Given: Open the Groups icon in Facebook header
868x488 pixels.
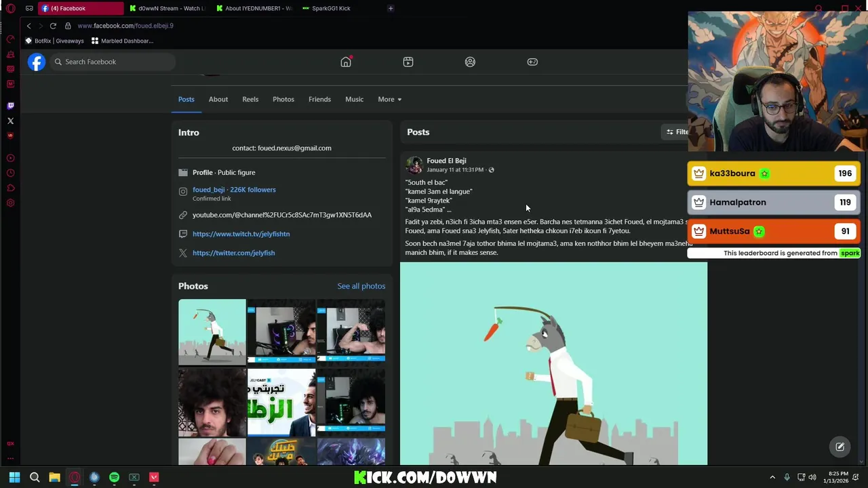Looking at the screenshot, I should pyautogui.click(x=470, y=62).
